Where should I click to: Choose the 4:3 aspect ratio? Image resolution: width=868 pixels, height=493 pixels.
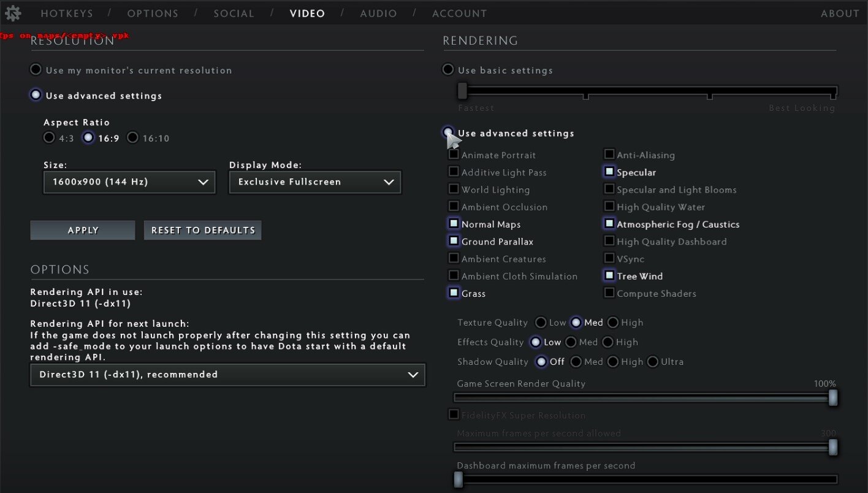(49, 138)
